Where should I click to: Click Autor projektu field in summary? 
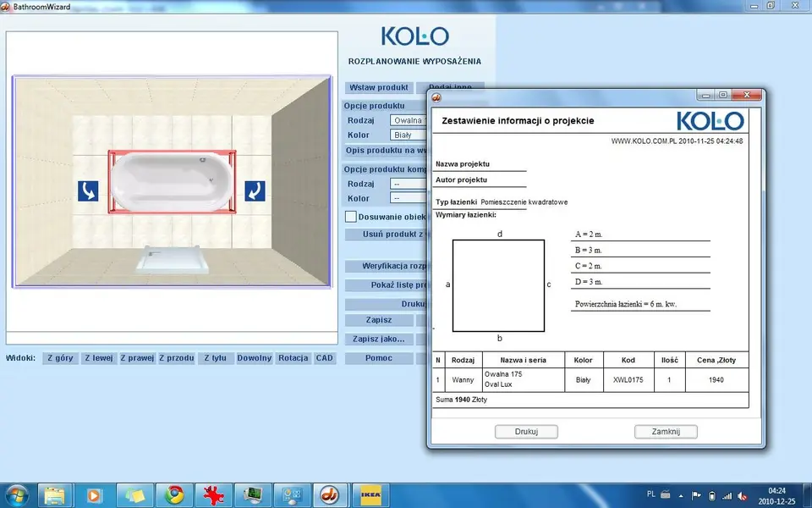(480, 179)
